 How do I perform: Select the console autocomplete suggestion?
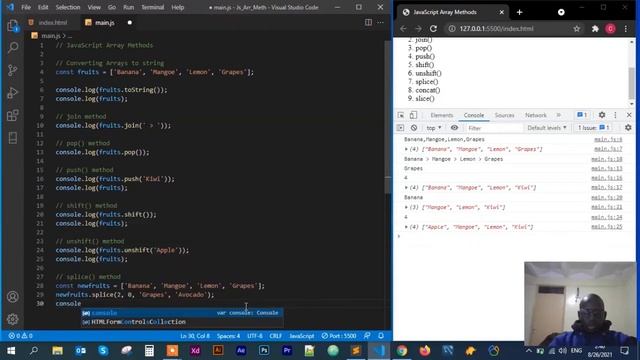182,313
